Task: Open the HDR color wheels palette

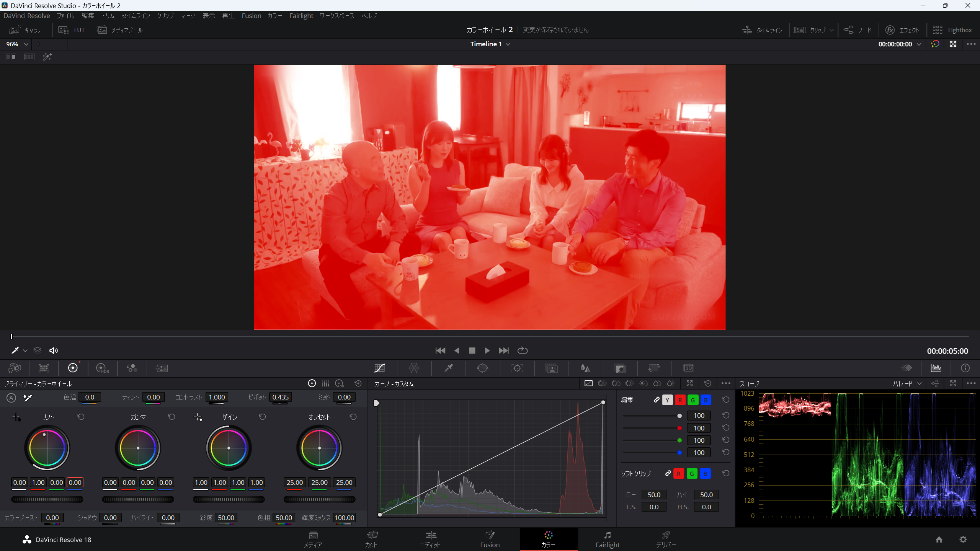Action: tap(102, 368)
